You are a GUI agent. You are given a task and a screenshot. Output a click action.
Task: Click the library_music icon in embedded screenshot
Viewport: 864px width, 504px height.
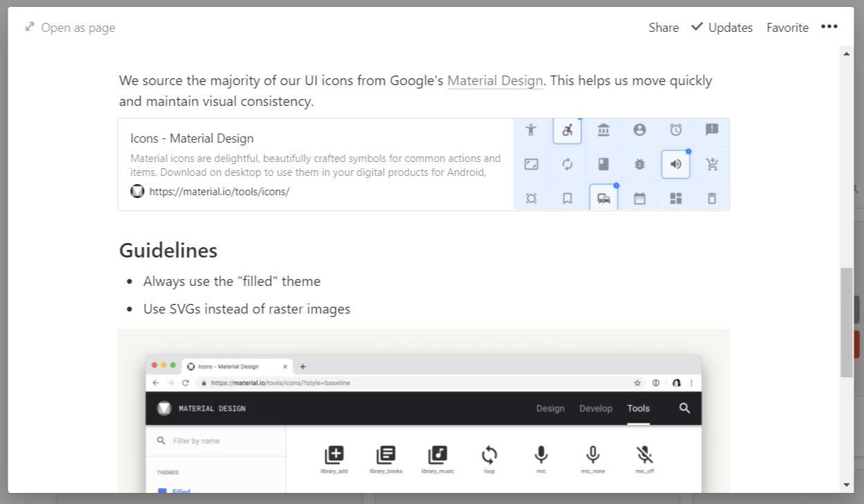pyautogui.click(x=438, y=455)
